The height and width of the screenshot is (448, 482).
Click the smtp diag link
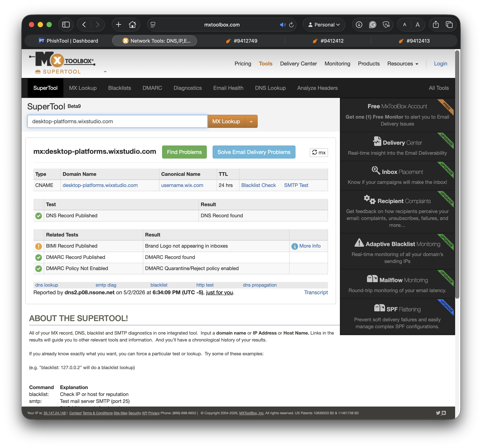106,285
